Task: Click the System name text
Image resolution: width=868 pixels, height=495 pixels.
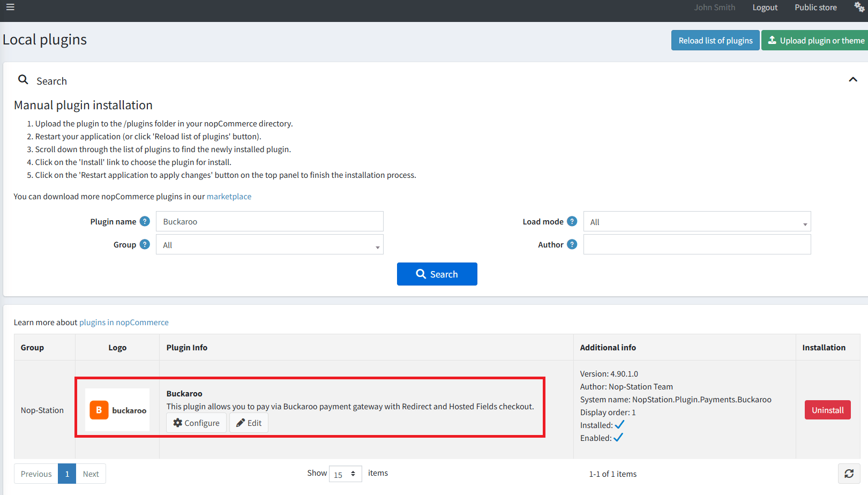Action: pyautogui.click(x=676, y=400)
